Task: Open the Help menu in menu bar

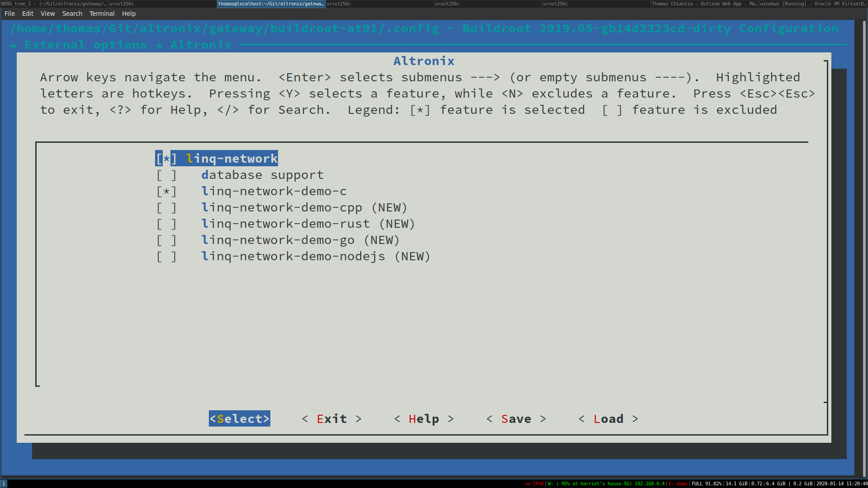Action: [x=129, y=14]
